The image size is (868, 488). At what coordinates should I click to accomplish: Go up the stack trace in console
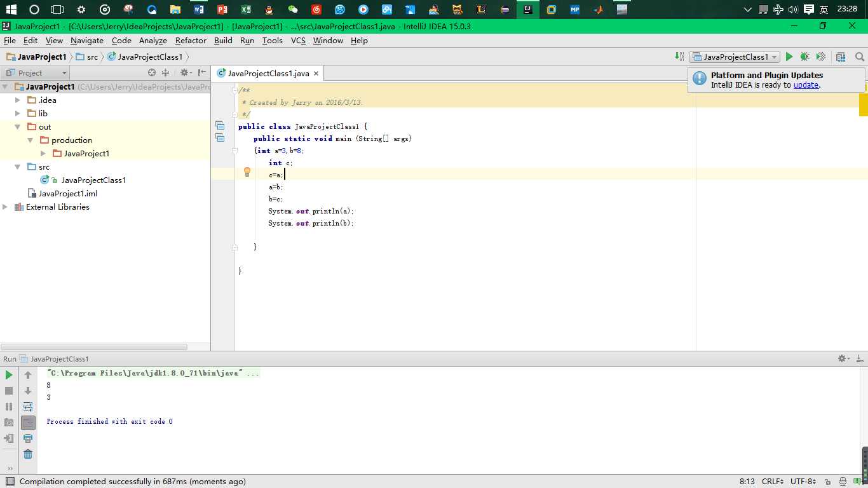[x=28, y=375]
